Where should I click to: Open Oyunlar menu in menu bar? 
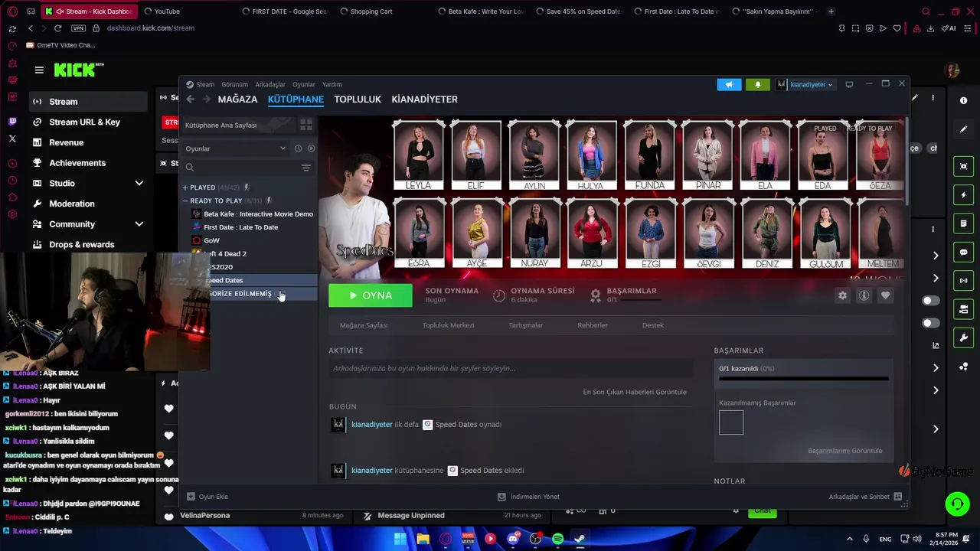coord(304,84)
